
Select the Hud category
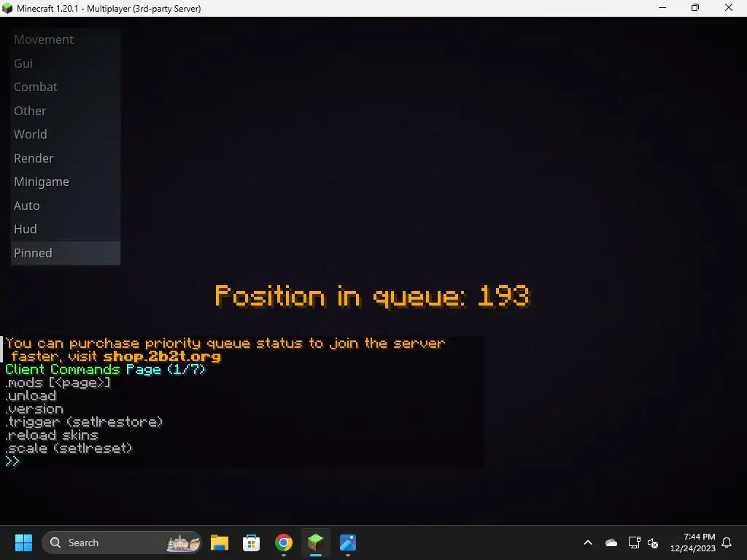click(65, 229)
